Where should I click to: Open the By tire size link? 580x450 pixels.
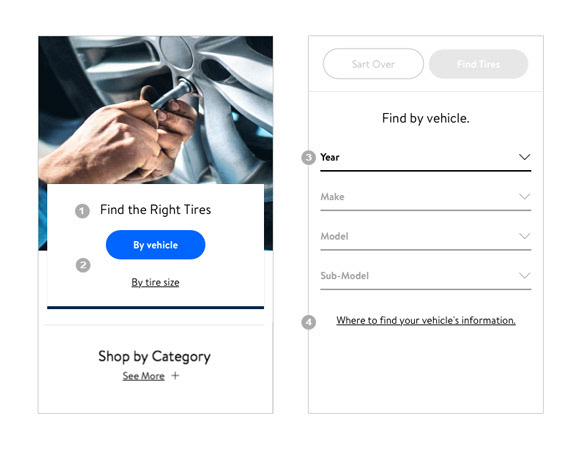tap(155, 282)
